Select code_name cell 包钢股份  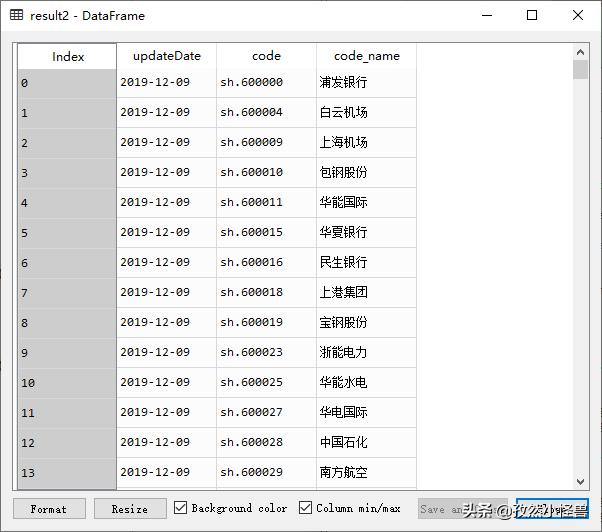[367, 172]
